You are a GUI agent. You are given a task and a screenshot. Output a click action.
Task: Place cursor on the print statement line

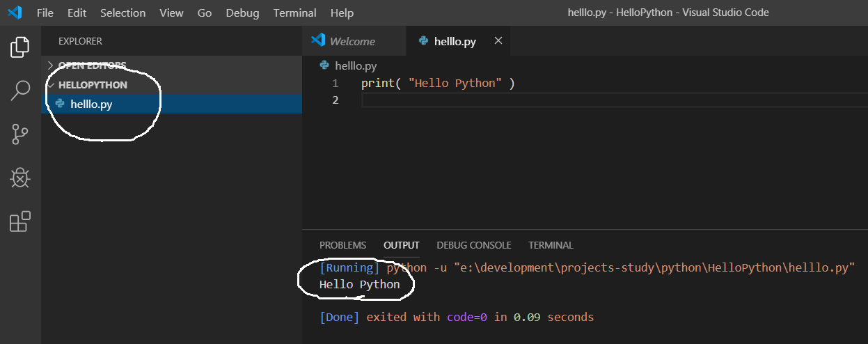439,84
